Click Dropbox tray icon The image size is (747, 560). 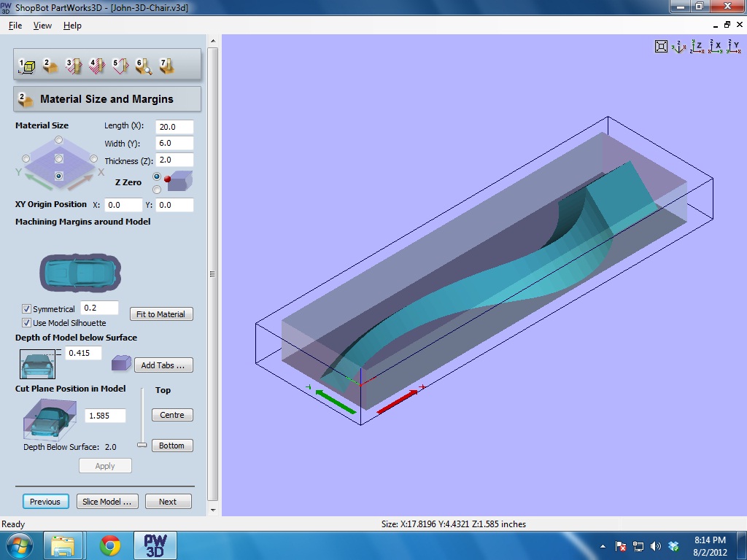[673, 546]
